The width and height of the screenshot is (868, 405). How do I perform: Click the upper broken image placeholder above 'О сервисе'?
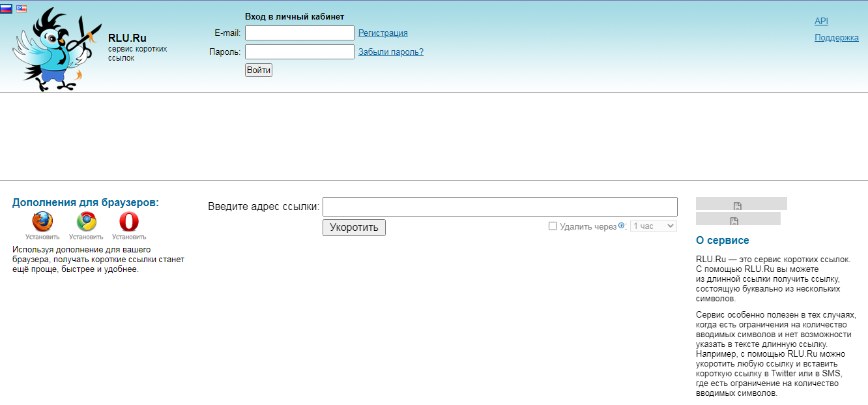tap(741, 203)
